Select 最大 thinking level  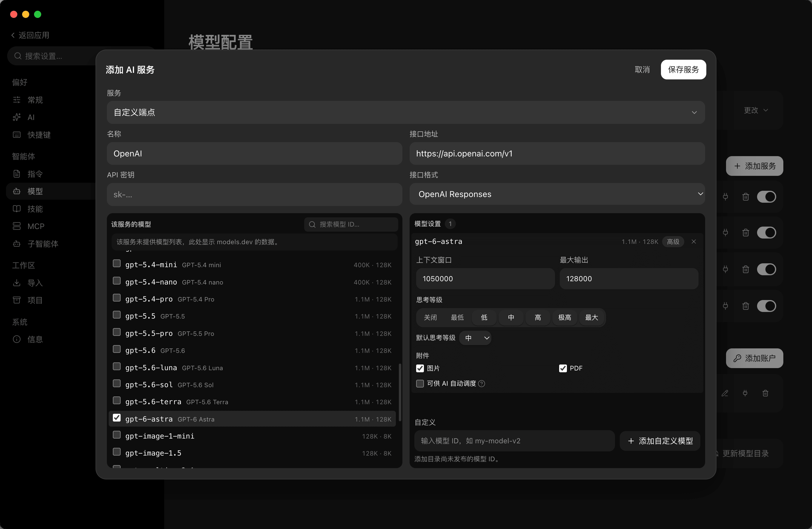(592, 317)
